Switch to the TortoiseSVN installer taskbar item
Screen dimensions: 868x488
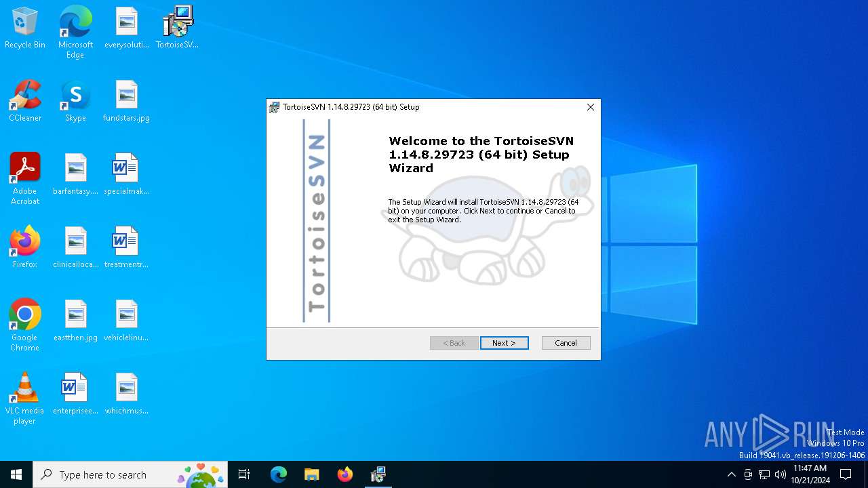pos(378,474)
